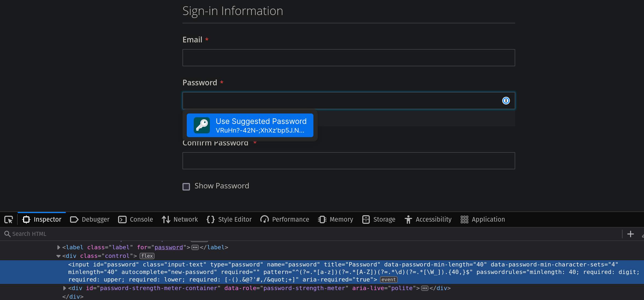This screenshot has width=644, height=300.
Task: Open the Application panel
Action: pyautogui.click(x=483, y=219)
